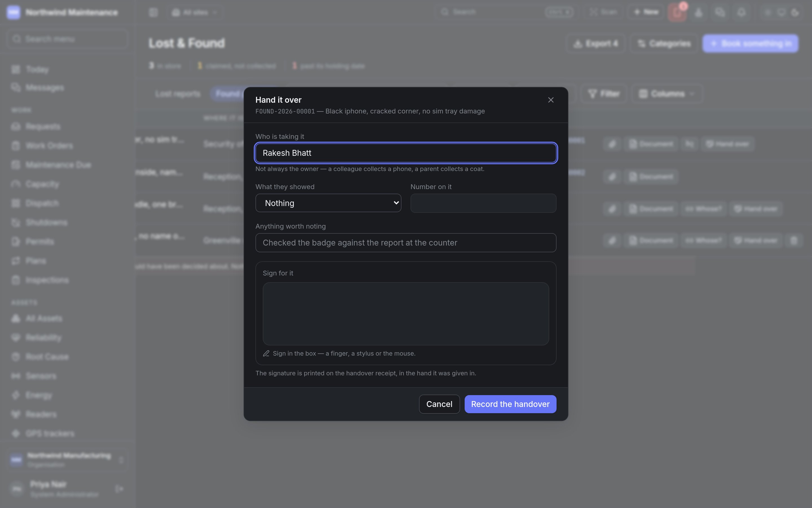The width and height of the screenshot is (812, 508).
Task: Cancel the handover dialog
Action: 439,404
